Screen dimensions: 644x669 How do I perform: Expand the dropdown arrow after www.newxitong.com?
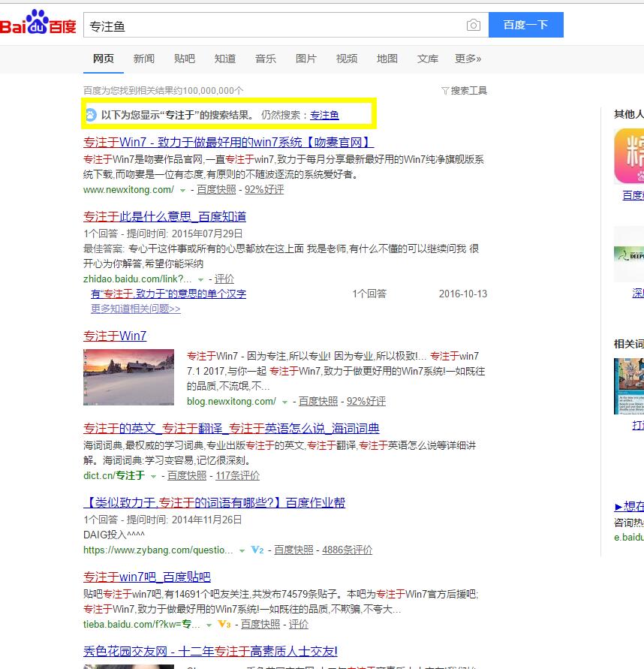pos(182,188)
